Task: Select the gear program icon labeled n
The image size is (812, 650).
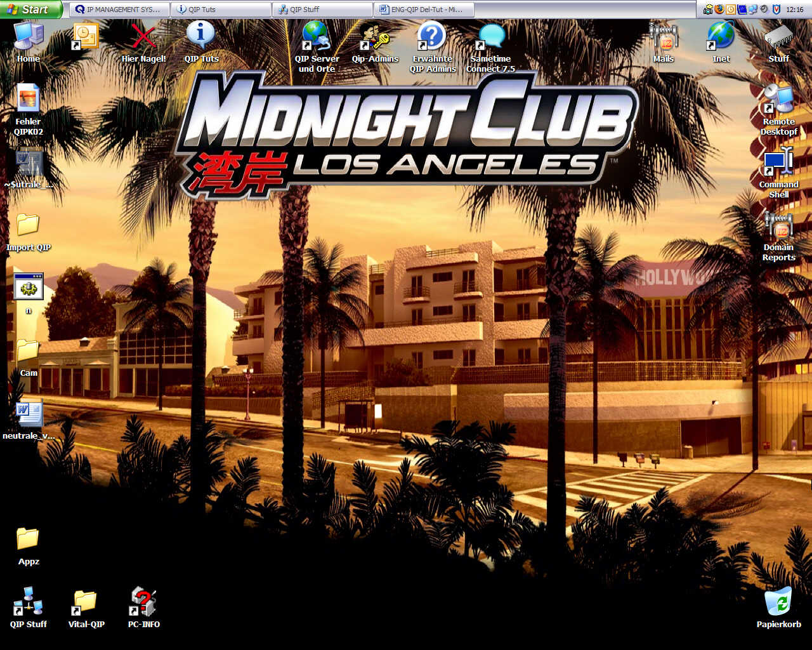Action: 29,294
